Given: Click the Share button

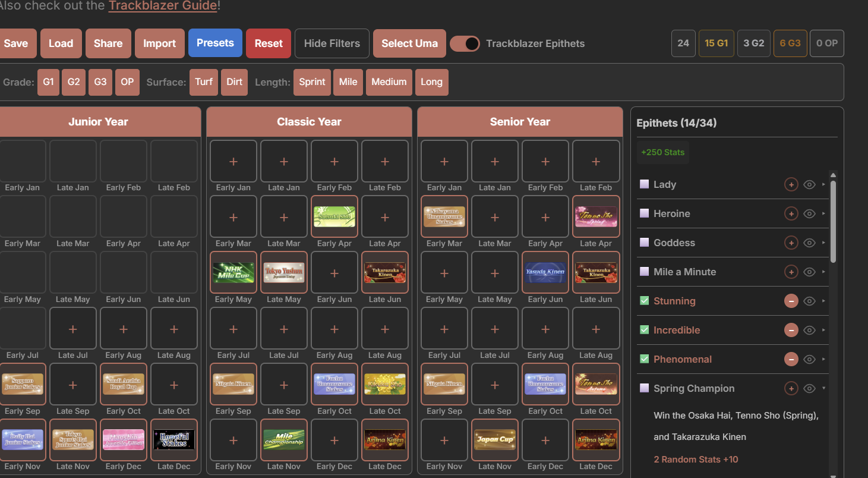Looking at the screenshot, I should click(x=108, y=43).
